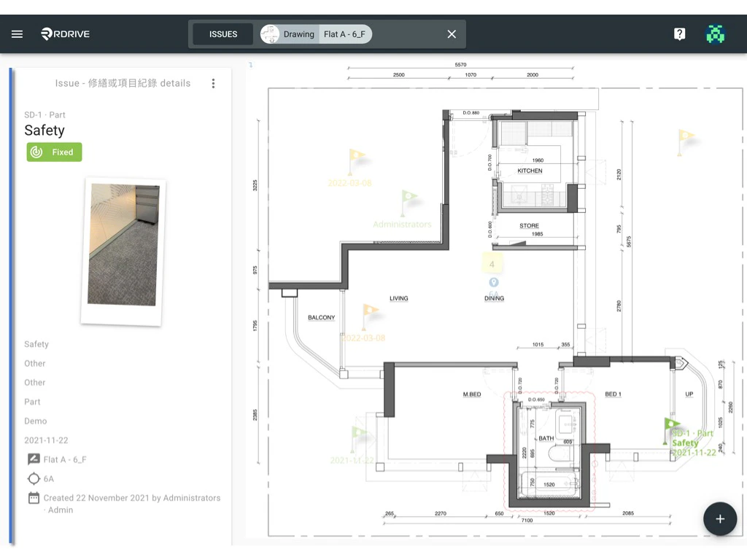
Task: Open the help question-mark icon
Action: coord(679,34)
